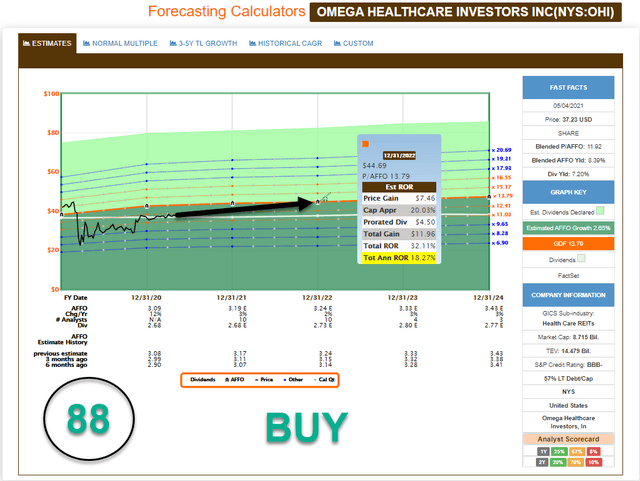Click the Cap Appr 20.03% row

pos(399,210)
